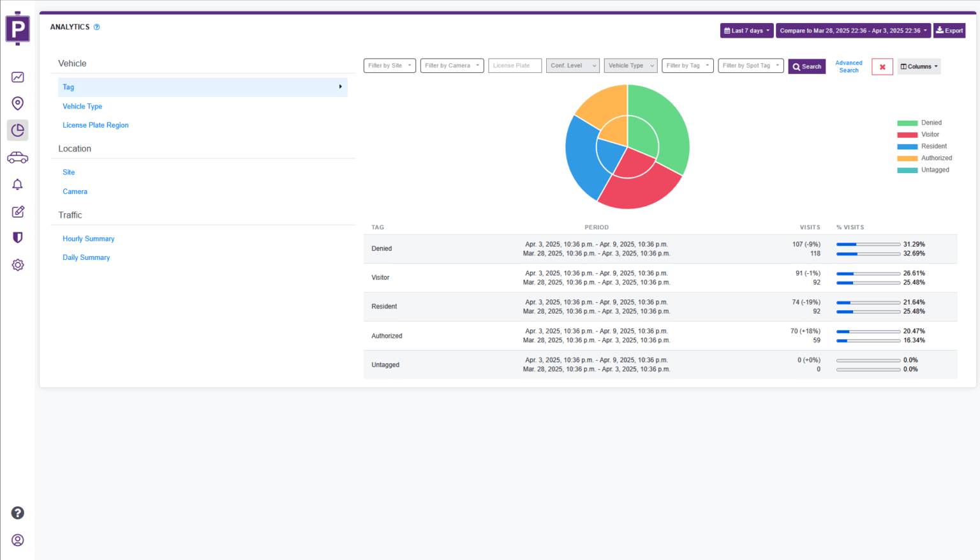This screenshot has width=980, height=560.
Task: Click the Export button
Action: [949, 31]
